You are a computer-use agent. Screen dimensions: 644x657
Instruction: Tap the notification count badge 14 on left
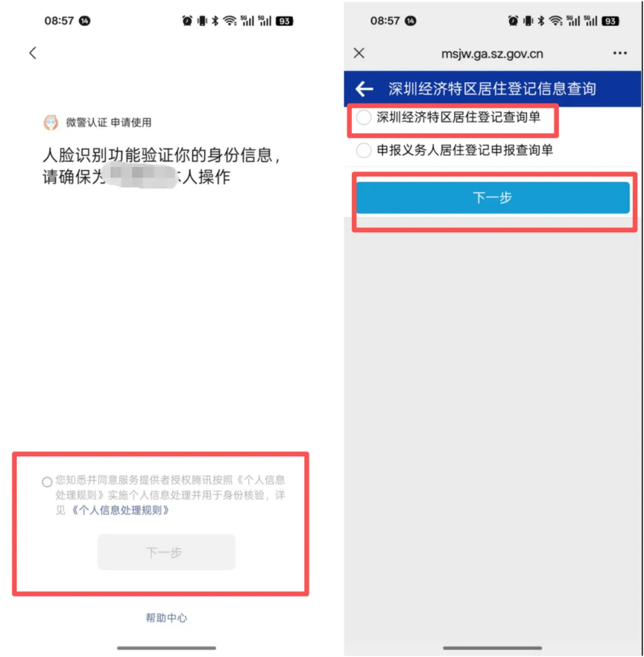pos(85,20)
